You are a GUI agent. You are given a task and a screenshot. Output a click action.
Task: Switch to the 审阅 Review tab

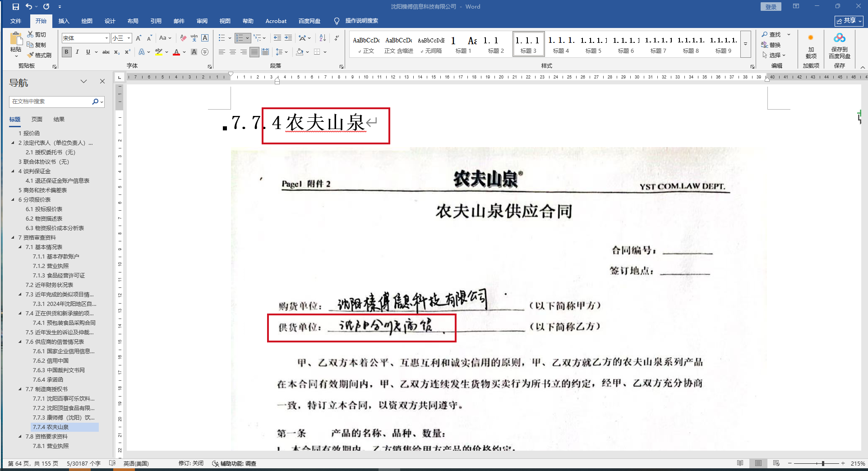pyautogui.click(x=202, y=21)
